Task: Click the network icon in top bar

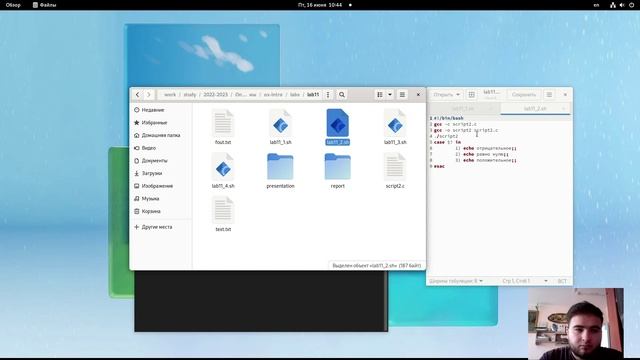Action: tap(613, 5)
